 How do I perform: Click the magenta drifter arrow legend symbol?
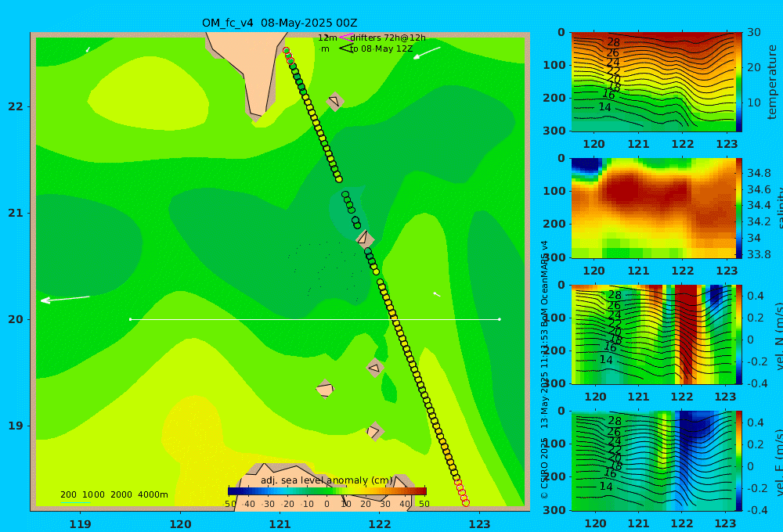(x=345, y=37)
